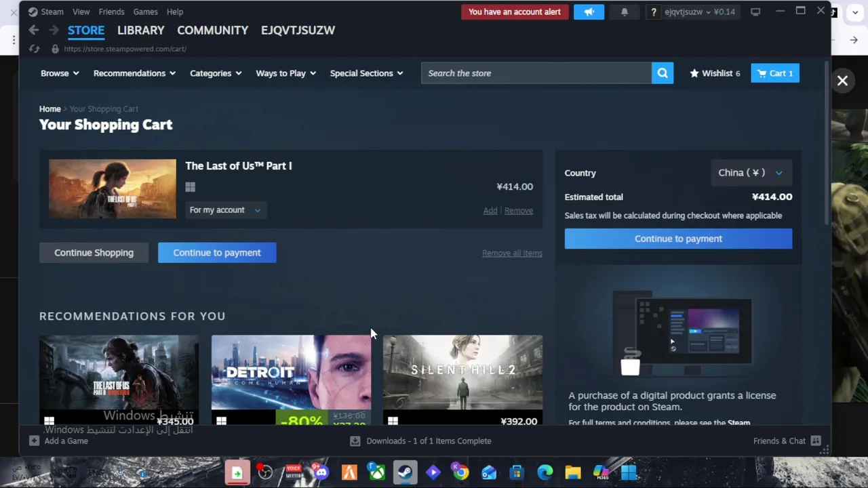868x488 pixels.
Task: Open the Games menu
Action: tap(145, 12)
